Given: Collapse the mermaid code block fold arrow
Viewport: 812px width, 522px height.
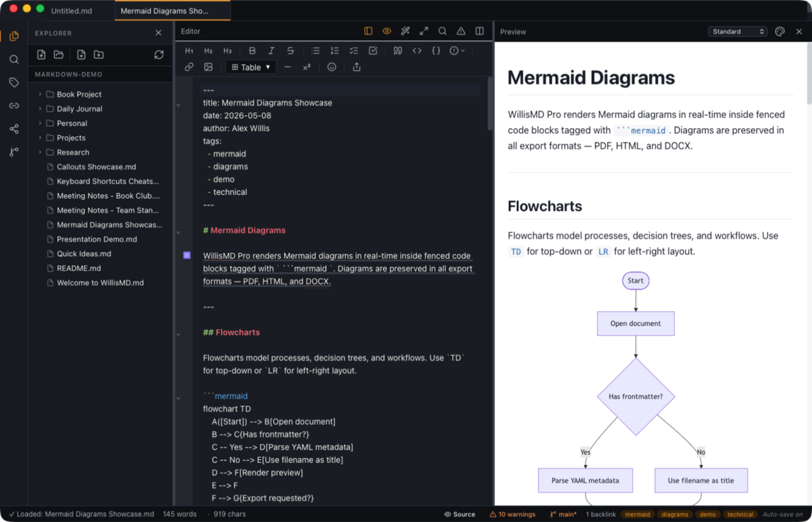Looking at the screenshot, I should 178,398.
